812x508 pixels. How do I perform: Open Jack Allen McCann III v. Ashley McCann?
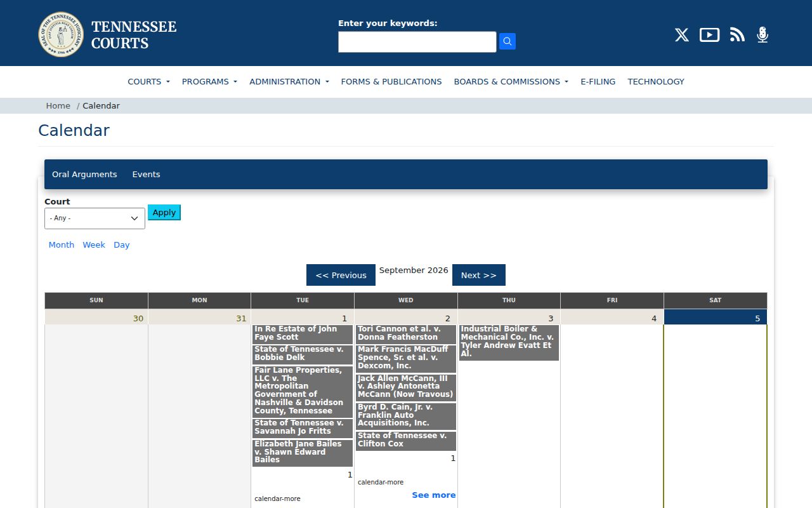(405, 387)
